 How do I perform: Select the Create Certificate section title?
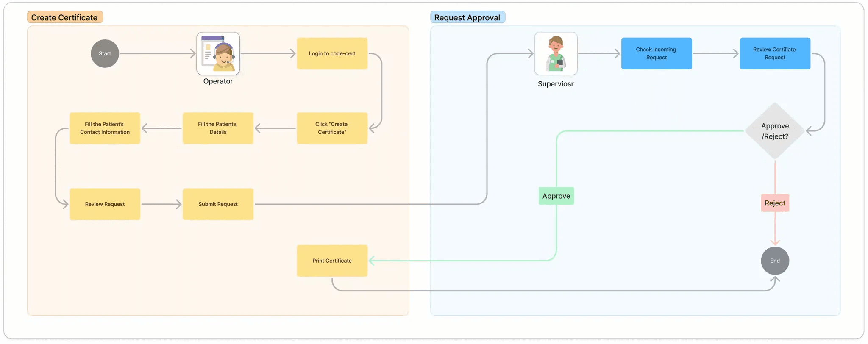click(x=65, y=17)
